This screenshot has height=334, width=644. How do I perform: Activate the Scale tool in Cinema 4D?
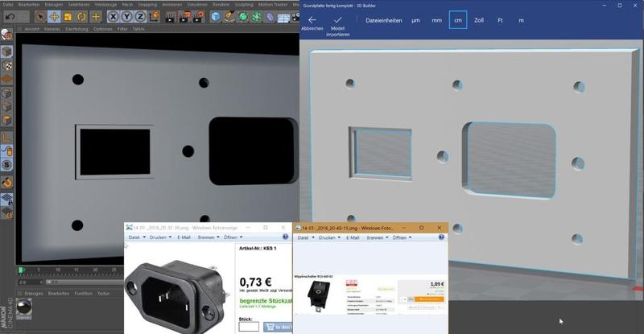tap(68, 17)
